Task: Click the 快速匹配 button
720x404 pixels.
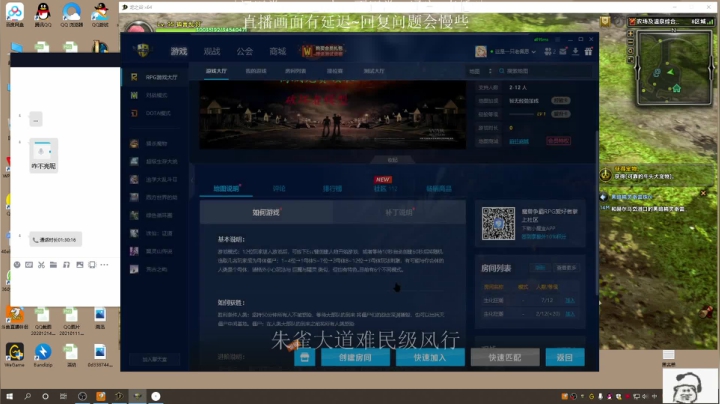Action: click(505, 357)
